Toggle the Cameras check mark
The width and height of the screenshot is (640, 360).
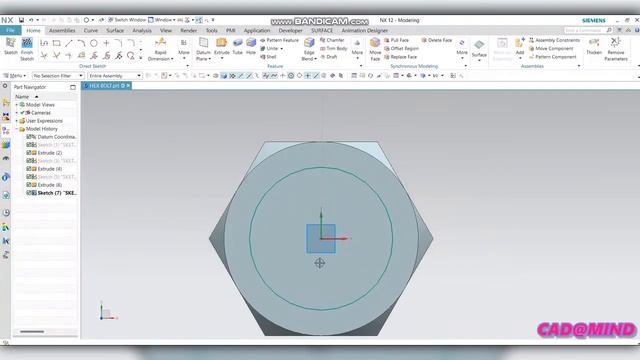coord(23,113)
